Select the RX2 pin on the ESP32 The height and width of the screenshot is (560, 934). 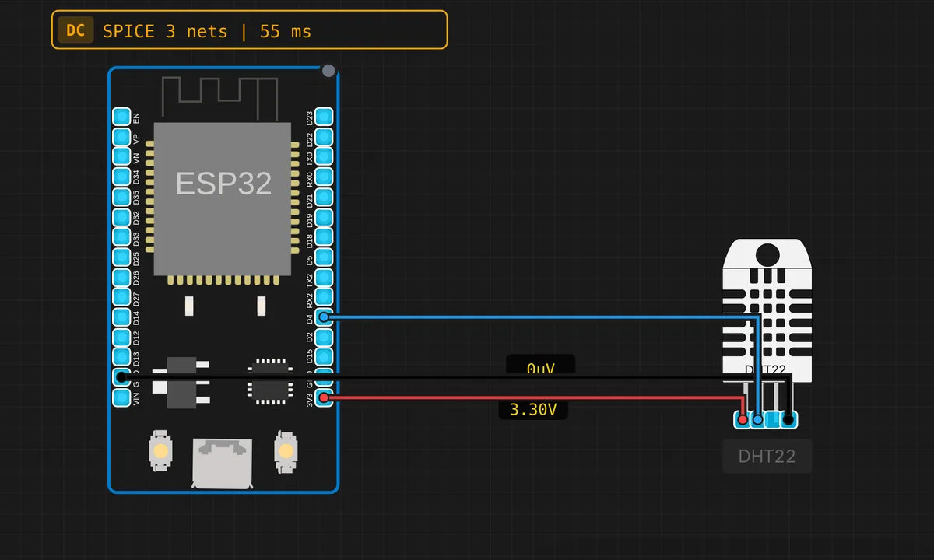click(324, 297)
